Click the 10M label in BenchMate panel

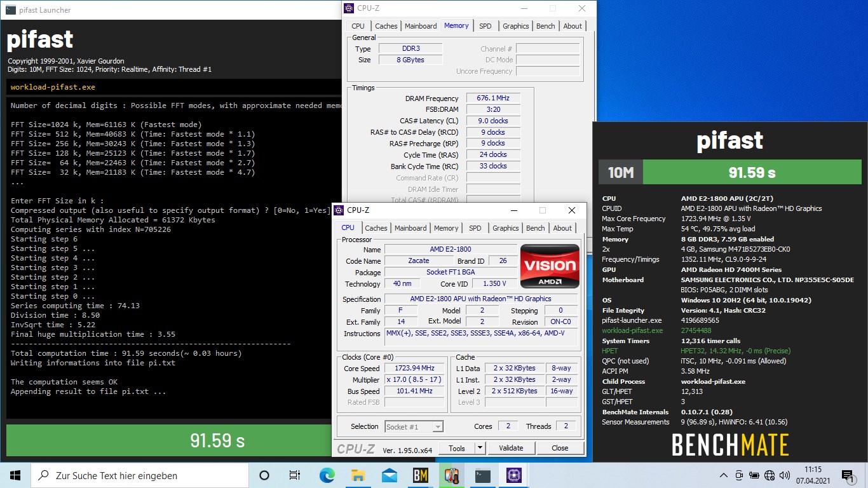(621, 172)
